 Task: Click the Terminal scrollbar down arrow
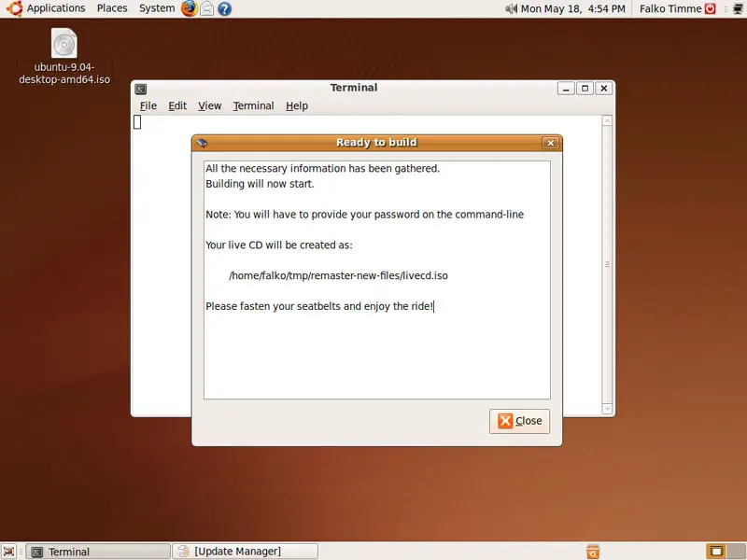607,408
